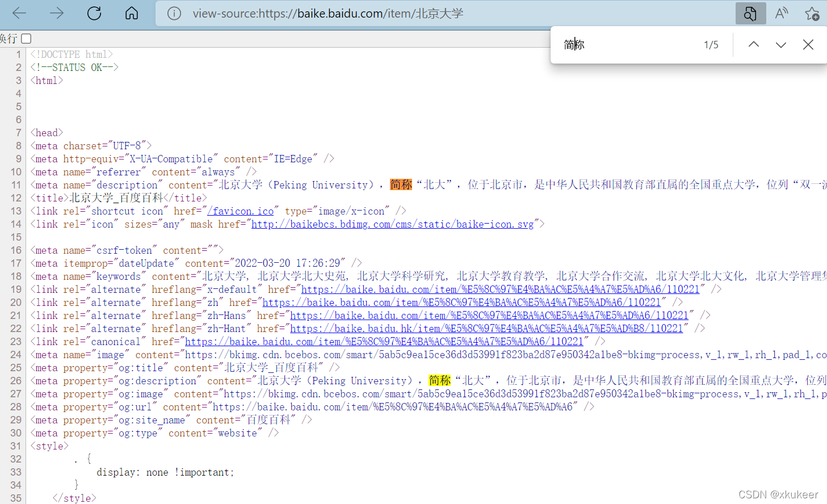Toggle the line wrap checkbox
This screenshot has width=827, height=504.
(26, 39)
